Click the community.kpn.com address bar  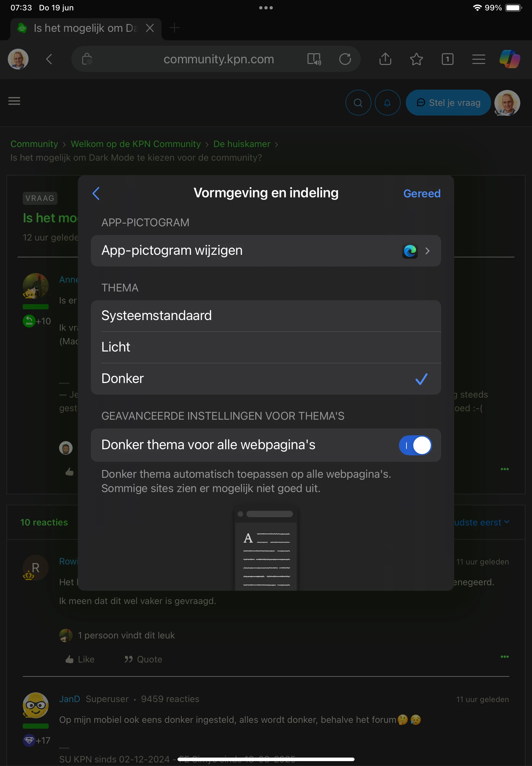pos(218,59)
